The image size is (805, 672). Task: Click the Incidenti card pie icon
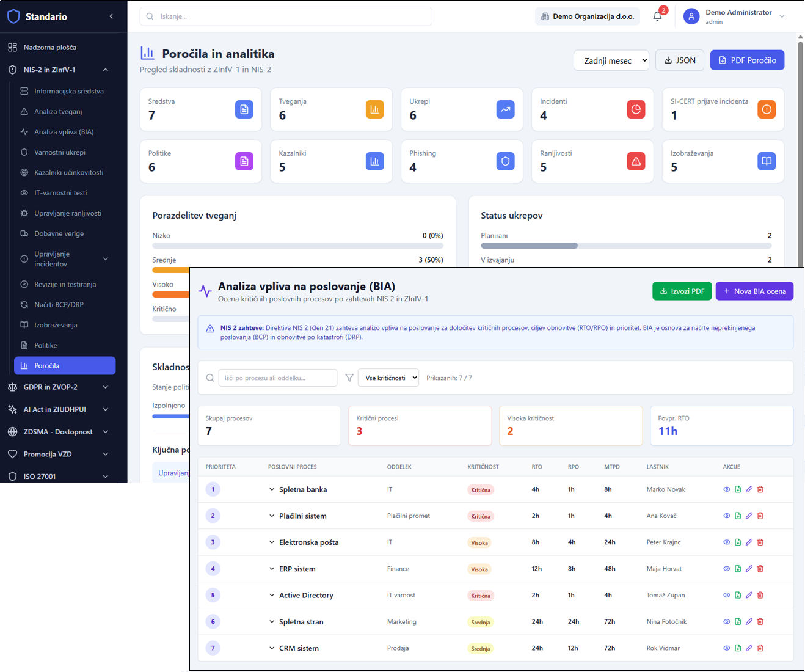[x=636, y=109]
